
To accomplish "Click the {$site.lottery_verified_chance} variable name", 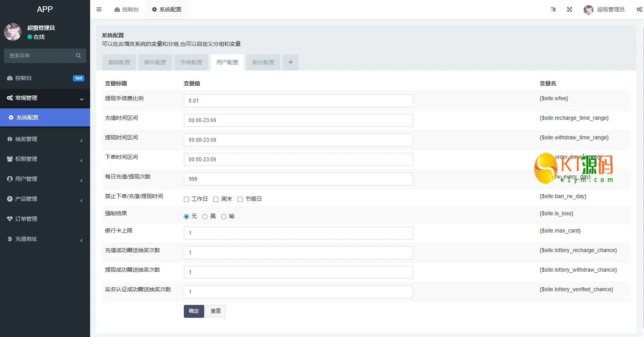I will [x=576, y=289].
